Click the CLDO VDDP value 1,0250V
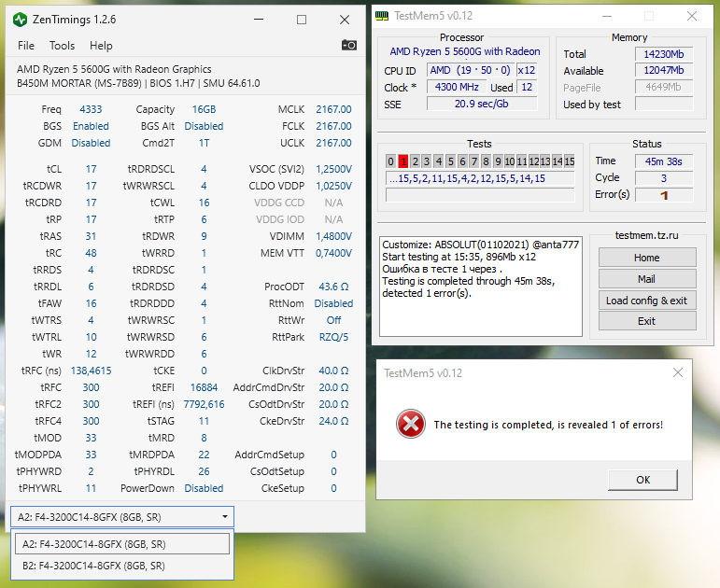 pos(333,186)
